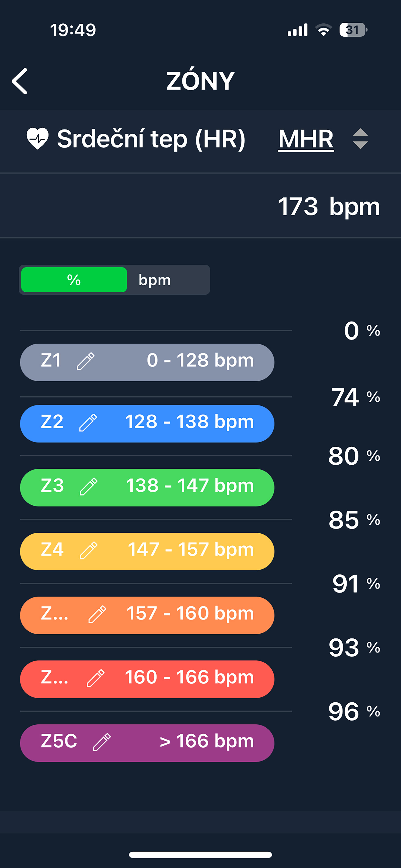Tap the back arrow icon
The height and width of the screenshot is (868, 401).
(x=20, y=81)
